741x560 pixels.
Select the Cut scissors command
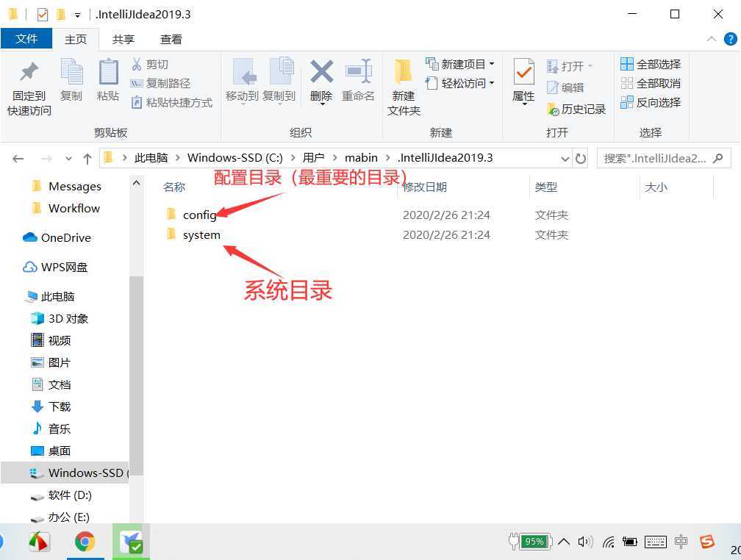tap(149, 64)
